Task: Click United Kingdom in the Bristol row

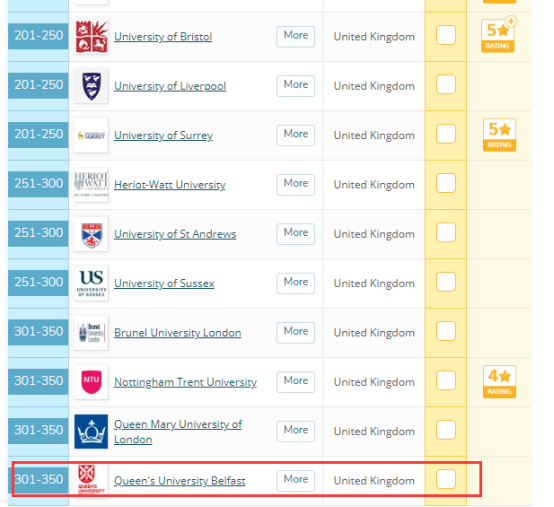Action: coord(374,37)
